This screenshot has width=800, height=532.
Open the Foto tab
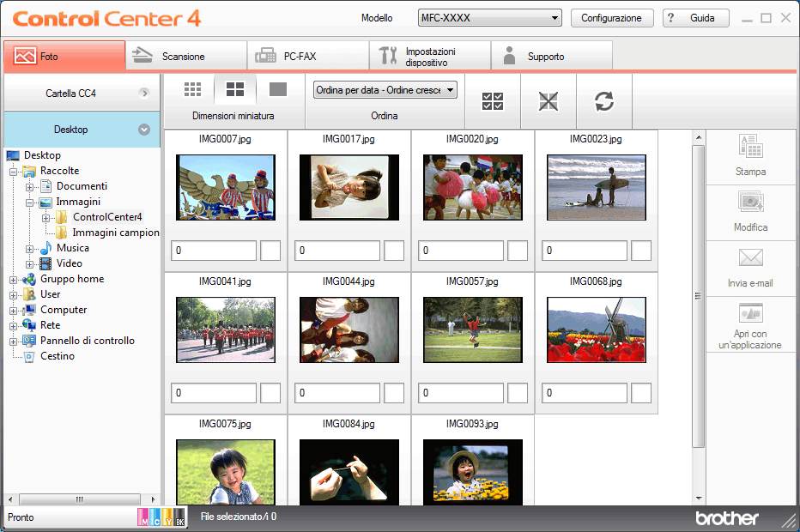[x=64, y=56]
